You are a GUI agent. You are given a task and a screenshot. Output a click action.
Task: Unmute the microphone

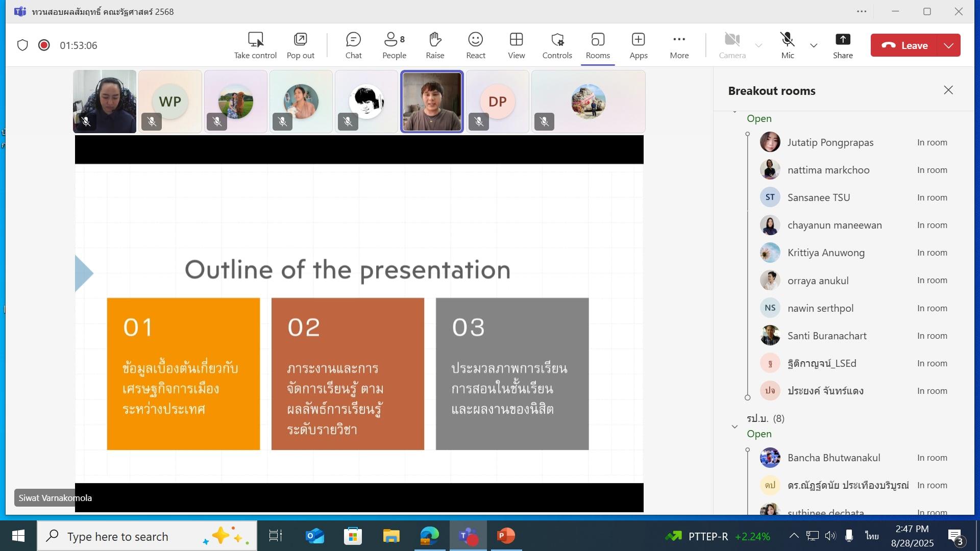[787, 45]
